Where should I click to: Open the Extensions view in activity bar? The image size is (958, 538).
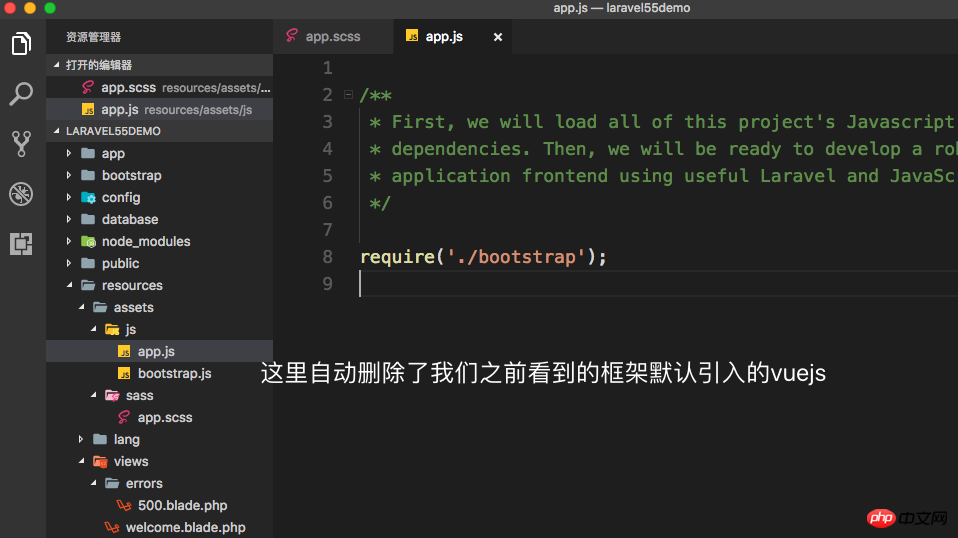coord(21,244)
